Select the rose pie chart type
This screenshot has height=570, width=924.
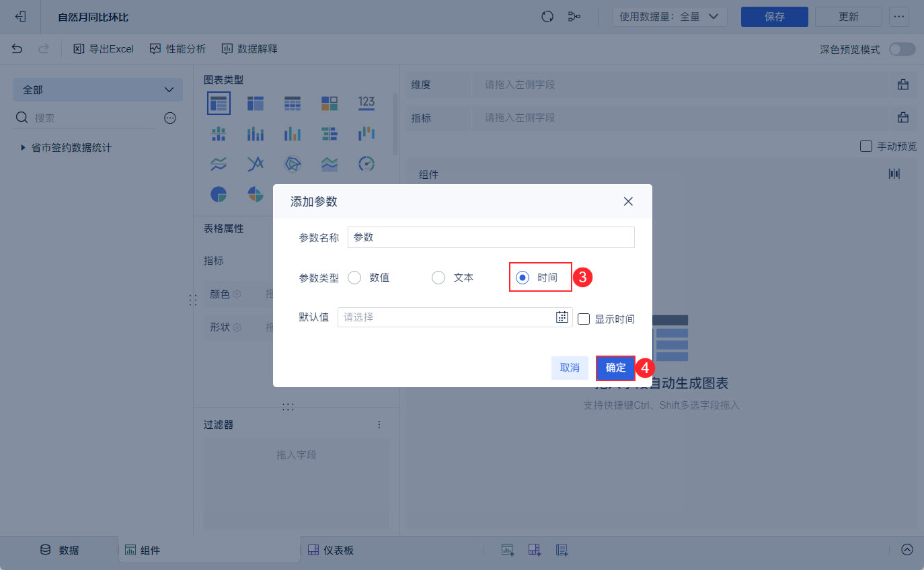[256, 194]
